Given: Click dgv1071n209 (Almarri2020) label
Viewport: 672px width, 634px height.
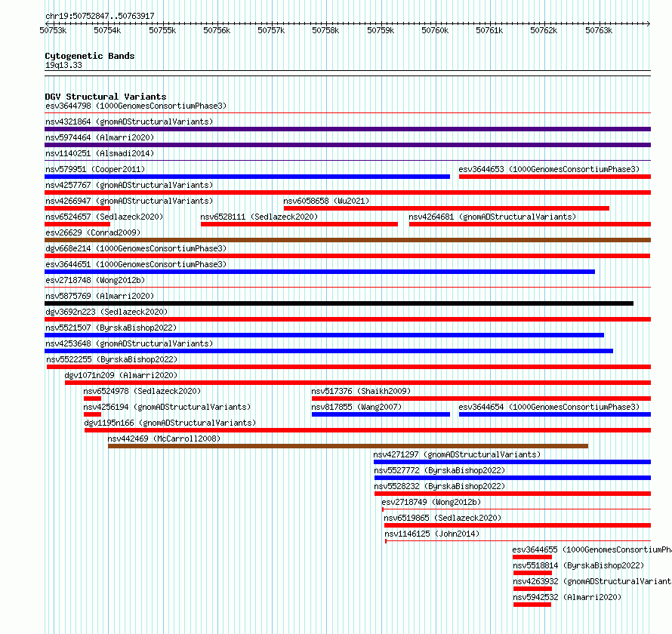Looking at the screenshot, I should click(x=121, y=375).
